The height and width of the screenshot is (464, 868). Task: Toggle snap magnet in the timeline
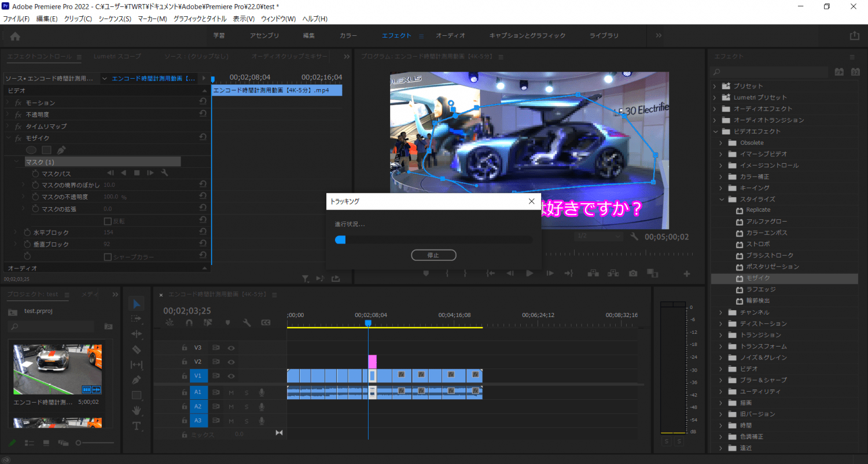(189, 323)
